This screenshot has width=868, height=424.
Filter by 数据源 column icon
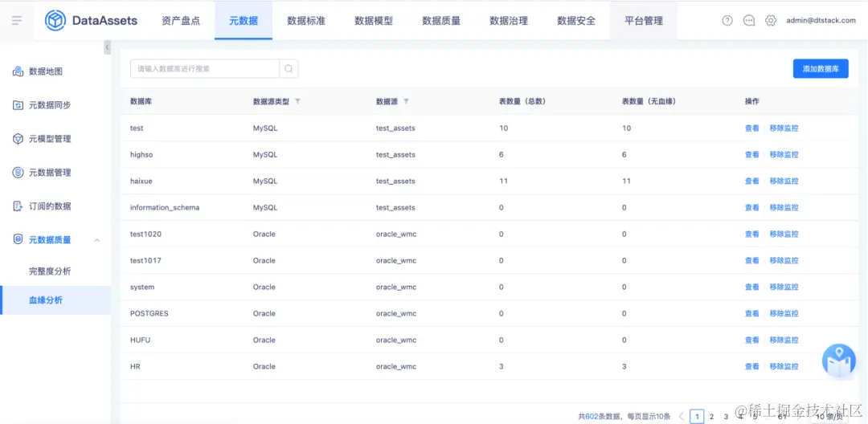coord(407,102)
